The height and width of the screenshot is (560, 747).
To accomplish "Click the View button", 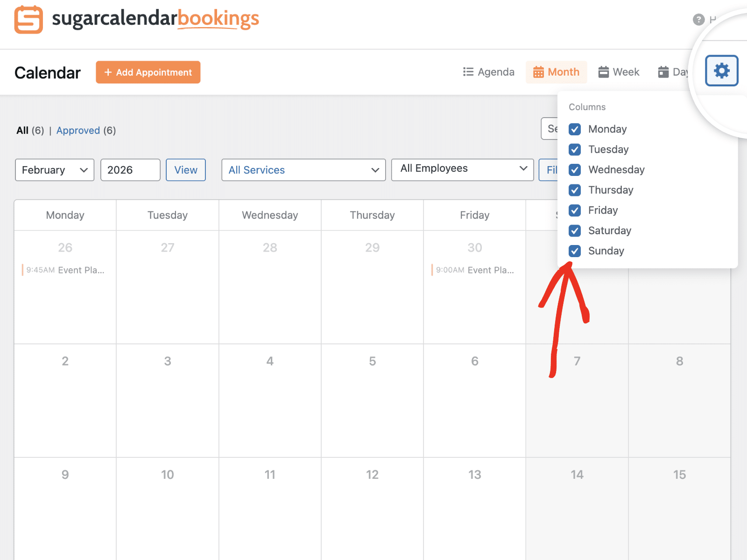I will (185, 170).
